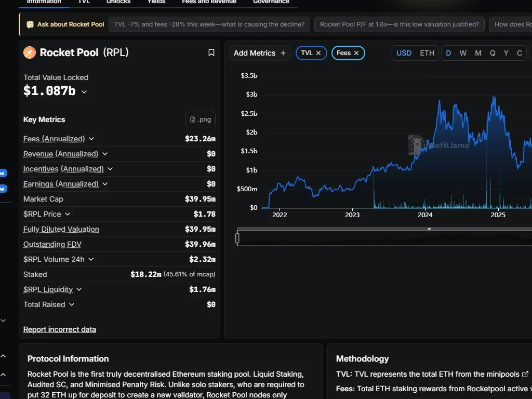This screenshot has width=532, height=399.
Task: Ask about Rocket Pool P/F valuation
Action: [x=400, y=24]
